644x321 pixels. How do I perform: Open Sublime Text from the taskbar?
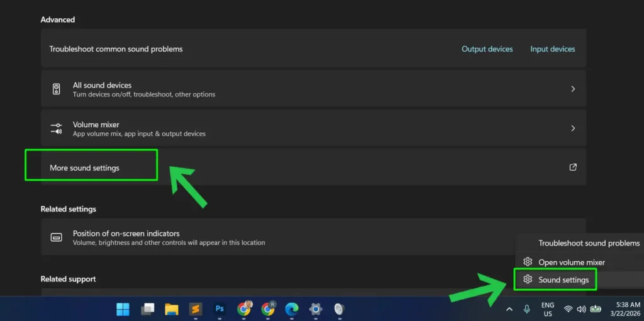[x=196, y=309]
